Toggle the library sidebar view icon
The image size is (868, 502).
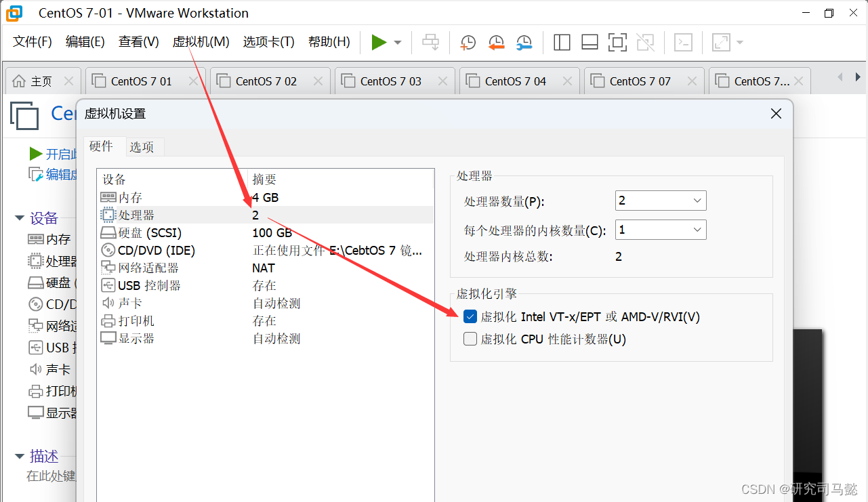[562, 42]
